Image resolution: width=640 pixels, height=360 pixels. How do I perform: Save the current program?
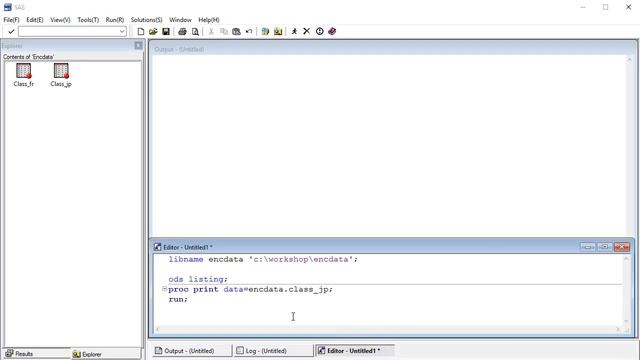[x=166, y=31]
